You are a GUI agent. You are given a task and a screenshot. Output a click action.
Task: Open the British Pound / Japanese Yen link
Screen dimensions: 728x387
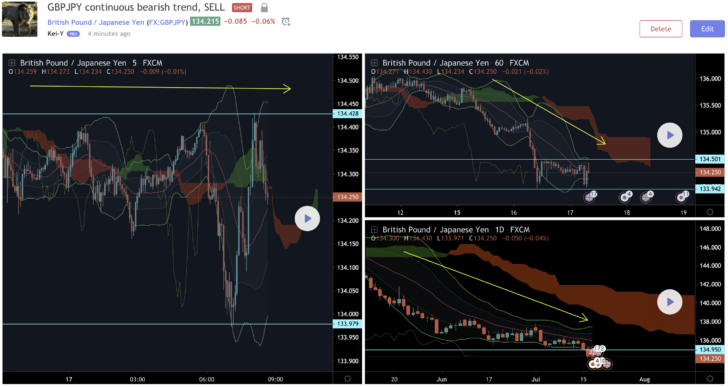pos(96,22)
